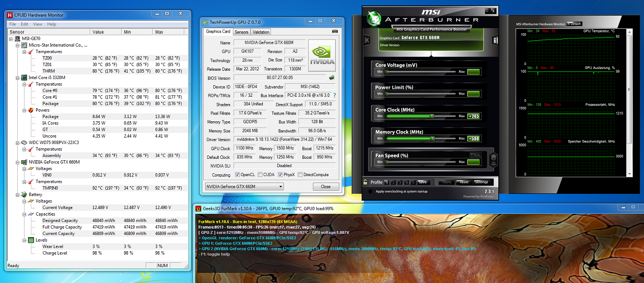The width and height of the screenshot is (644, 283).
Task: Click the Close button in GPU-Z
Action: coord(325,187)
